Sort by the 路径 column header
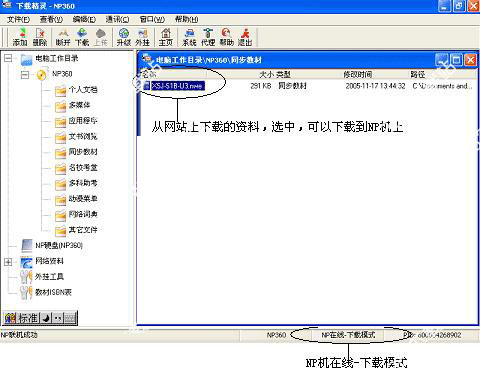This screenshot has height=371, width=482. pos(418,74)
